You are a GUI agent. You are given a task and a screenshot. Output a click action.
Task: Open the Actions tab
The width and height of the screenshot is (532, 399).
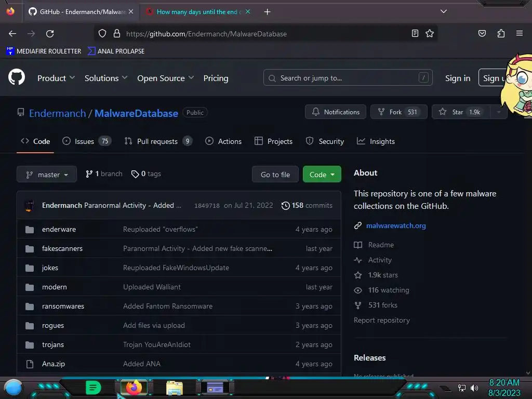223,141
